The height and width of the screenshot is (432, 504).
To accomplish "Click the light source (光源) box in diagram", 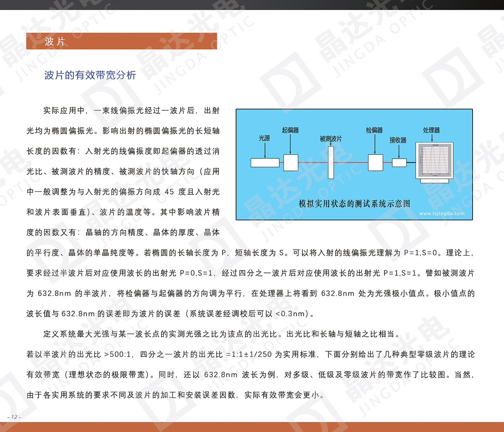I will pos(265,162).
